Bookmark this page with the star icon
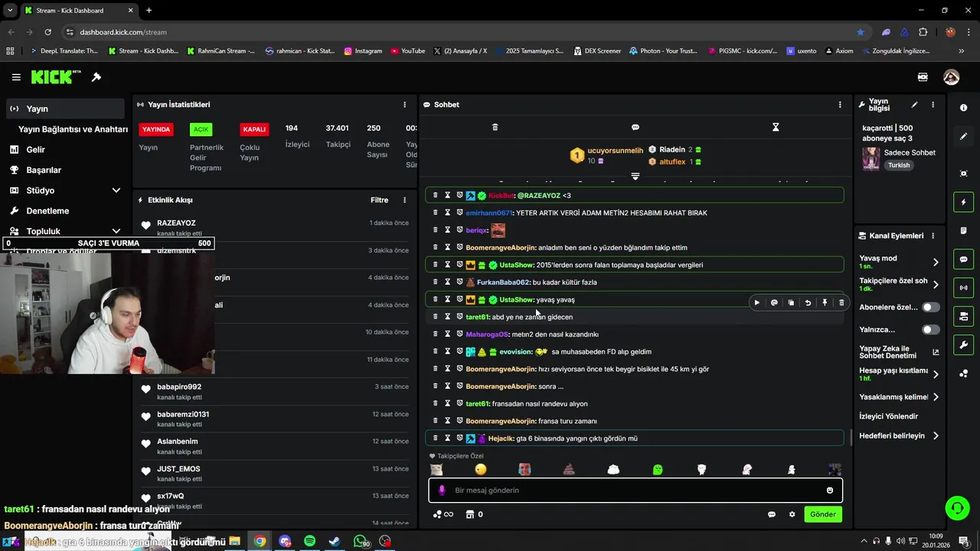The image size is (980, 551). 861,32
